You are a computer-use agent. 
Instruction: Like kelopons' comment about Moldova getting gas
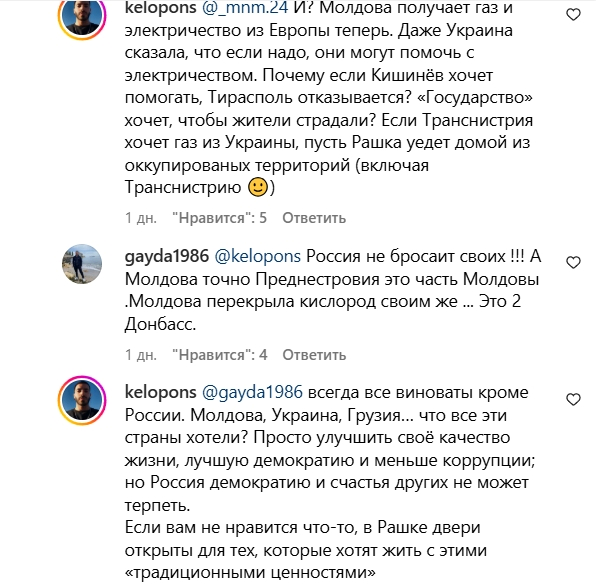pyautogui.click(x=573, y=15)
